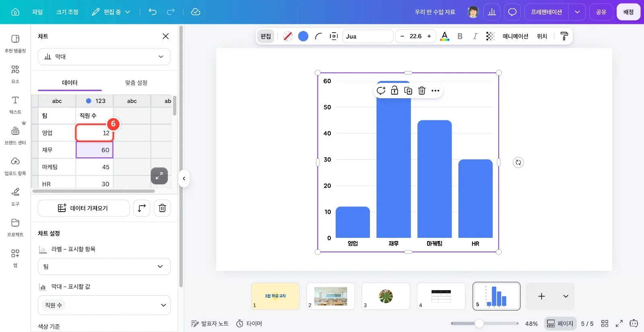The width and height of the screenshot is (644, 332).
Task: Redo the last action
Action: tap(171, 12)
